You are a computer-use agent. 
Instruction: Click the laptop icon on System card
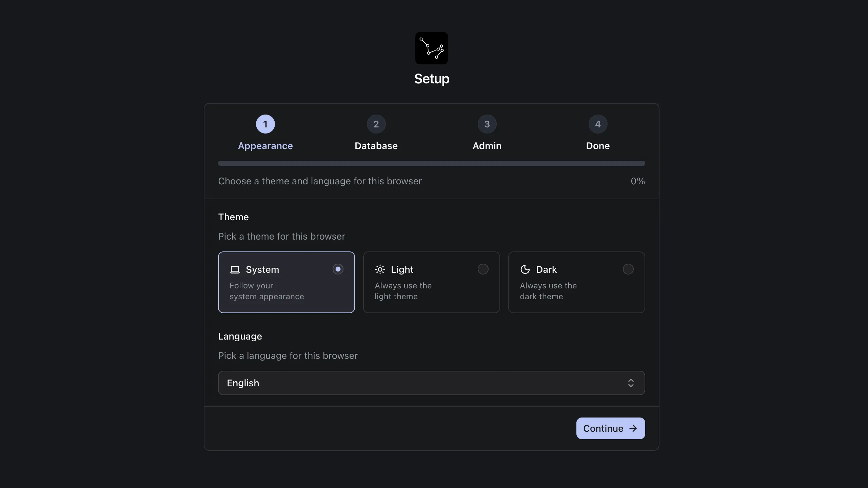(235, 269)
